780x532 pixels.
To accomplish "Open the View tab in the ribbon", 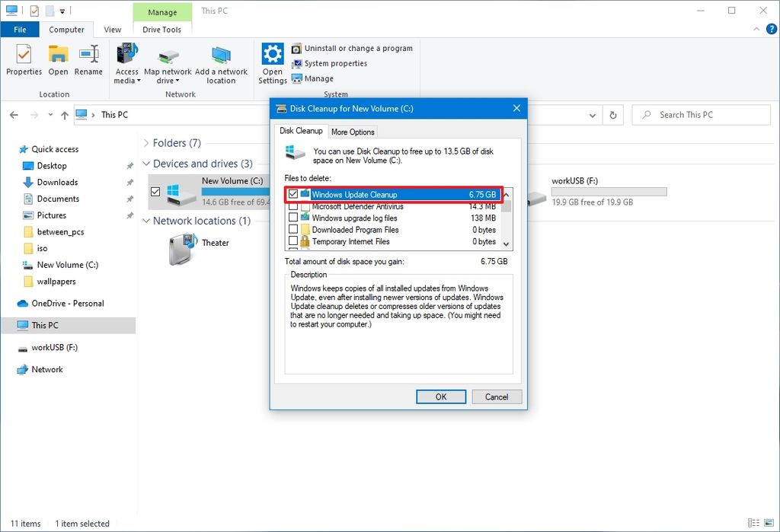I will coord(112,30).
